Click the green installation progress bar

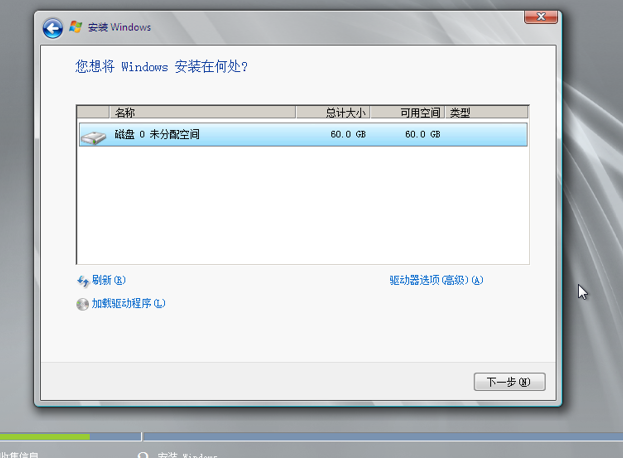[x=44, y=437]
